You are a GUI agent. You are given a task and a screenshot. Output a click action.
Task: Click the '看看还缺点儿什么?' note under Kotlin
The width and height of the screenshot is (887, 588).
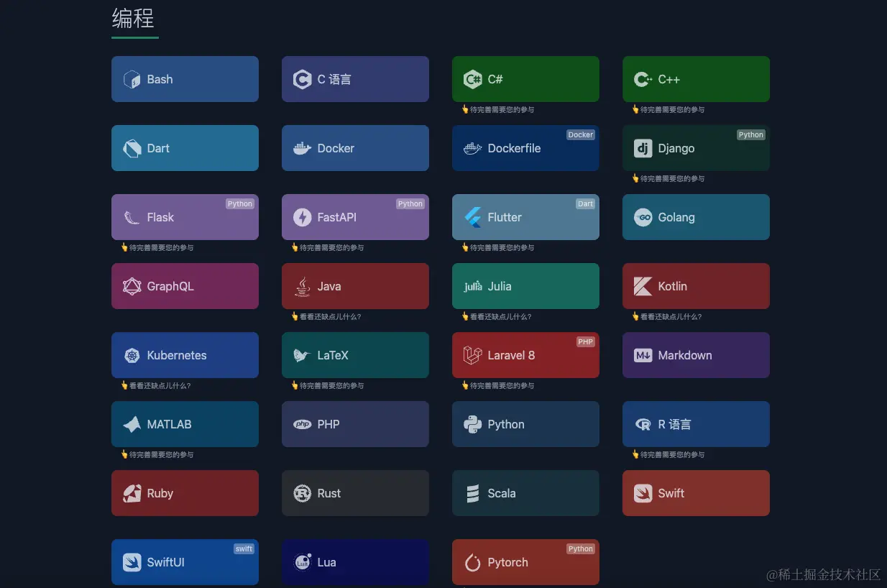click(667, 316)
